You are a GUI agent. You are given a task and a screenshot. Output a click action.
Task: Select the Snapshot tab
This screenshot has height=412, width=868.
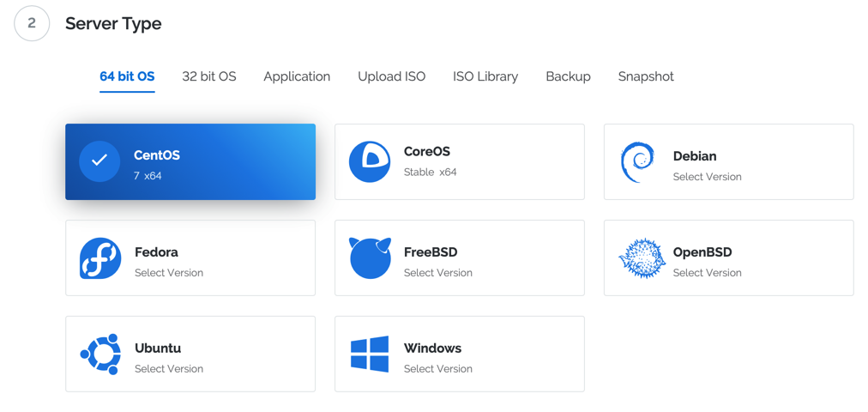646,76
